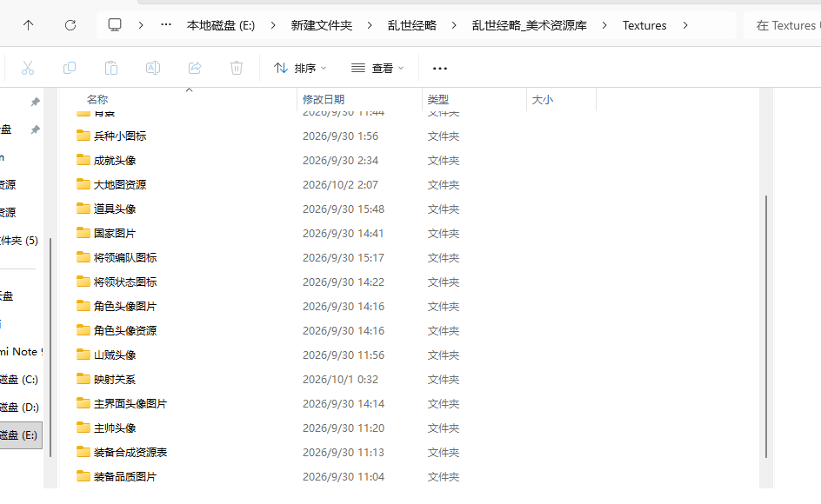Expand chevron after 乱世经略_美术资源库 breadcrumb
The image size is (821, 504).
604,25
